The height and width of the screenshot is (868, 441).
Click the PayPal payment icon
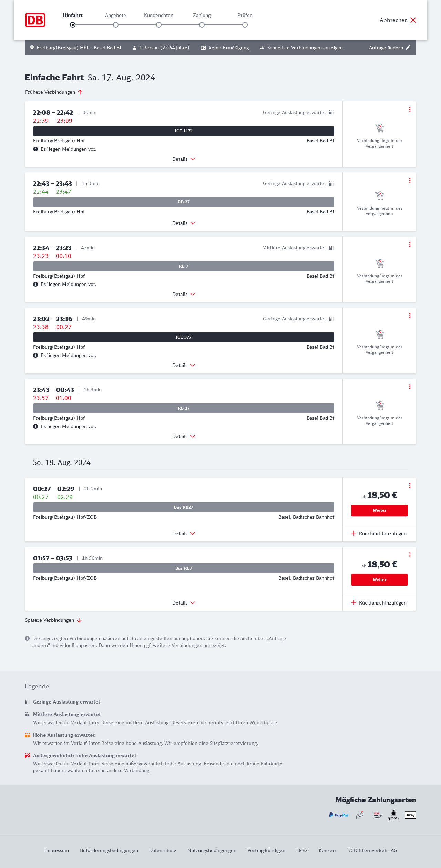coord(339,815)
